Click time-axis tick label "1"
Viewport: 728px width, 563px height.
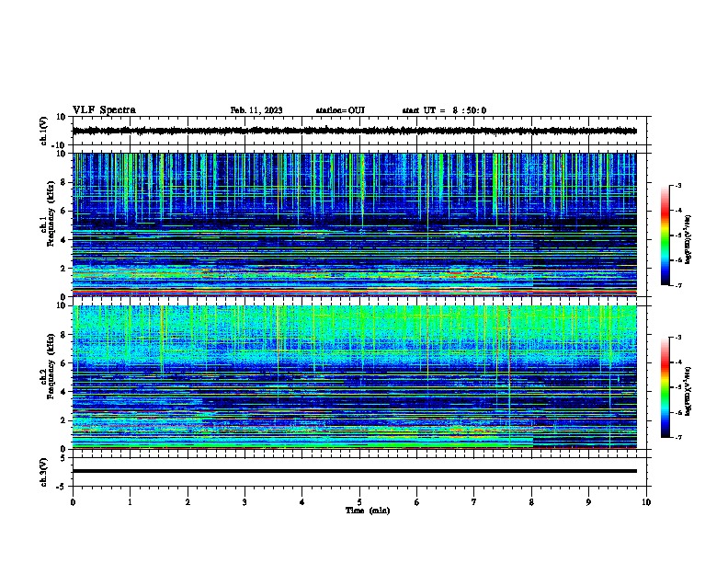pyautogui.click(x=130, y=502)
